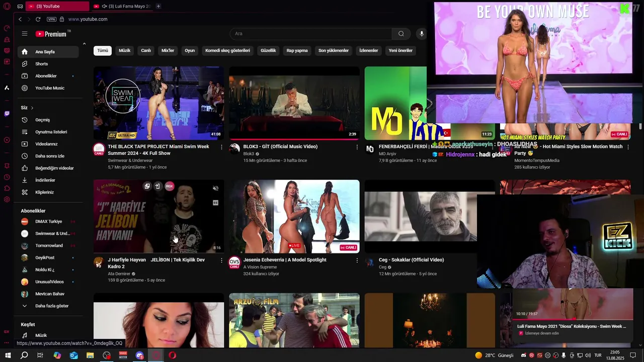
Task: Select the İzlenenler filter chip
Action: (369, 51)
